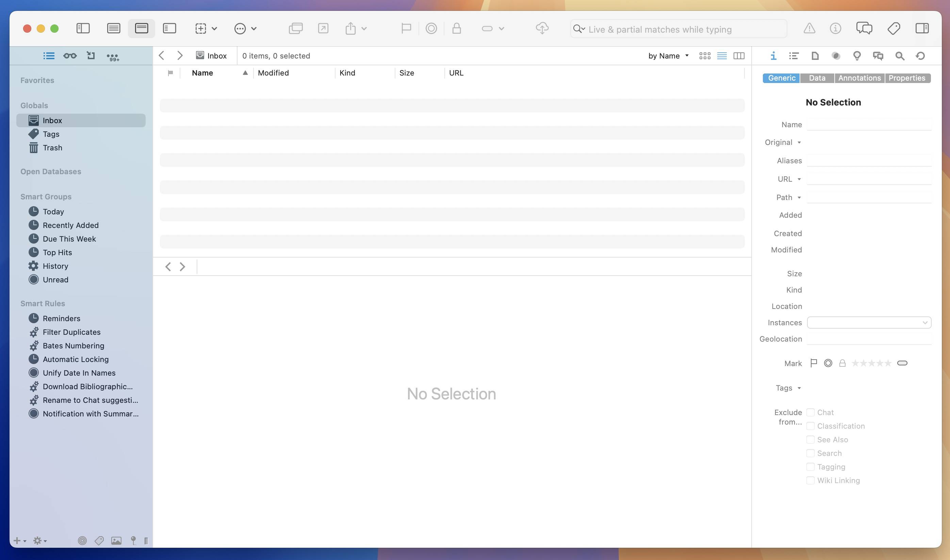
Task: Check Exclude from Search checkbox
Action: [x=810, y=453]
